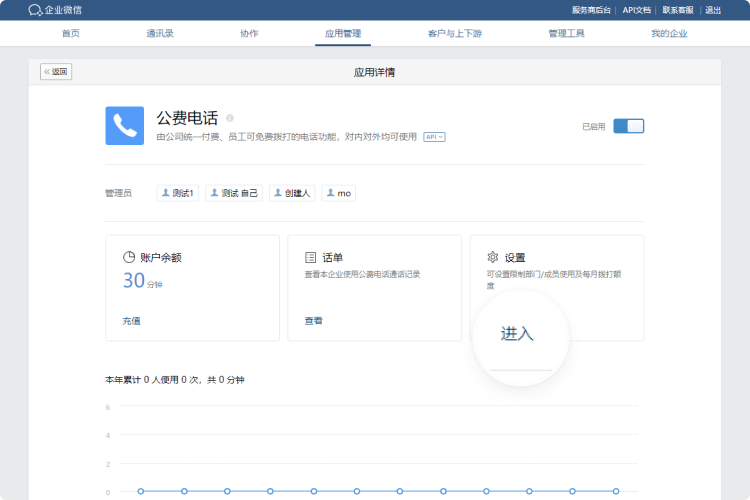This screenshot has height=500, width=750.
Task: Click the 企业微信 logo icon
Action: point(35,10)
